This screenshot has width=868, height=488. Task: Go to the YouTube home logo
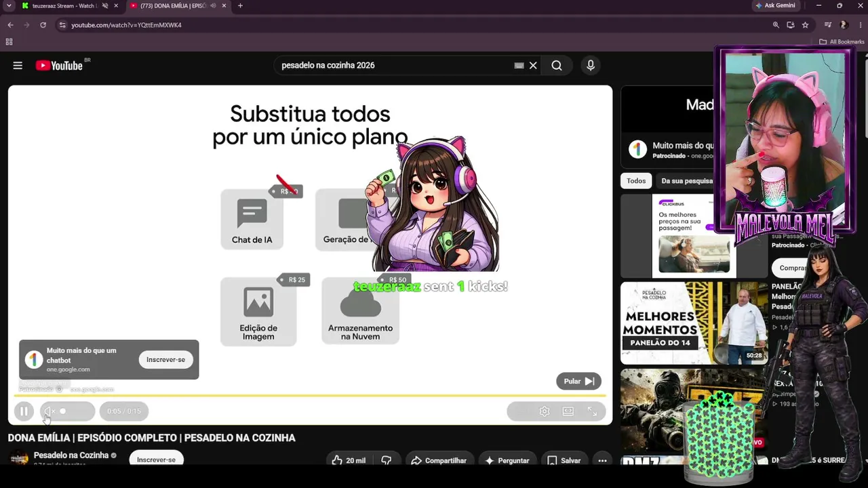click(59, 66)
